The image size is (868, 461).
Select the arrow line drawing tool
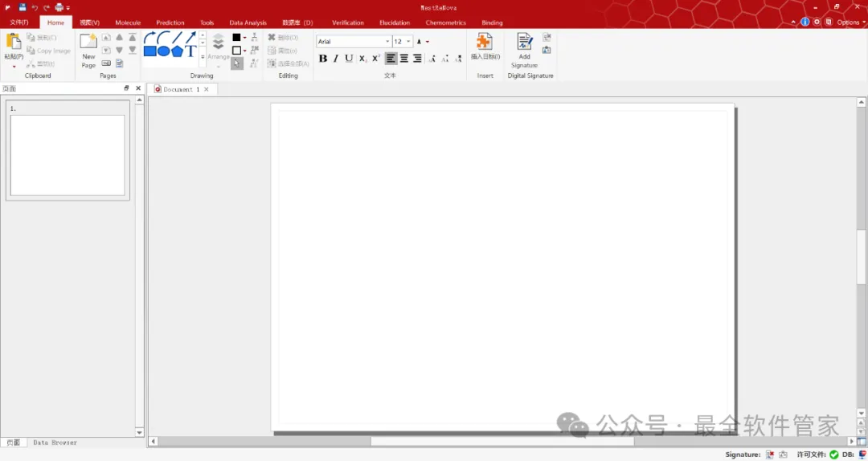pyautogui.click(x=190, y=38)
